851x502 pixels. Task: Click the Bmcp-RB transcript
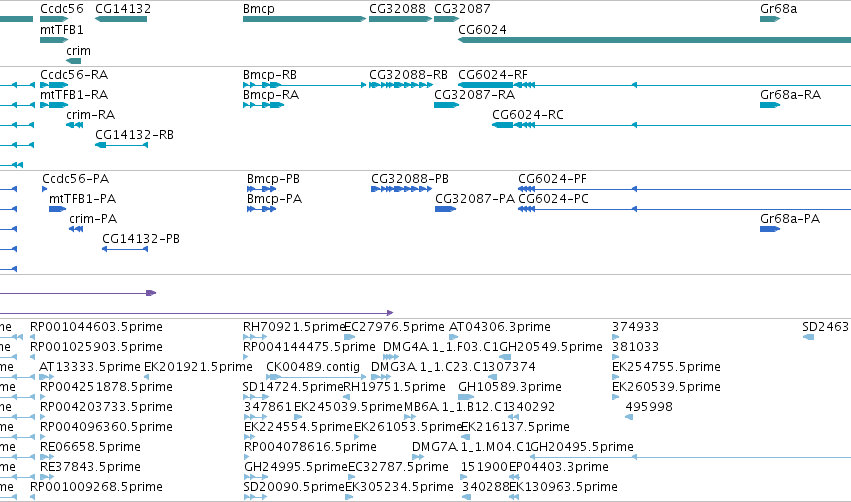tap(304, 85)
